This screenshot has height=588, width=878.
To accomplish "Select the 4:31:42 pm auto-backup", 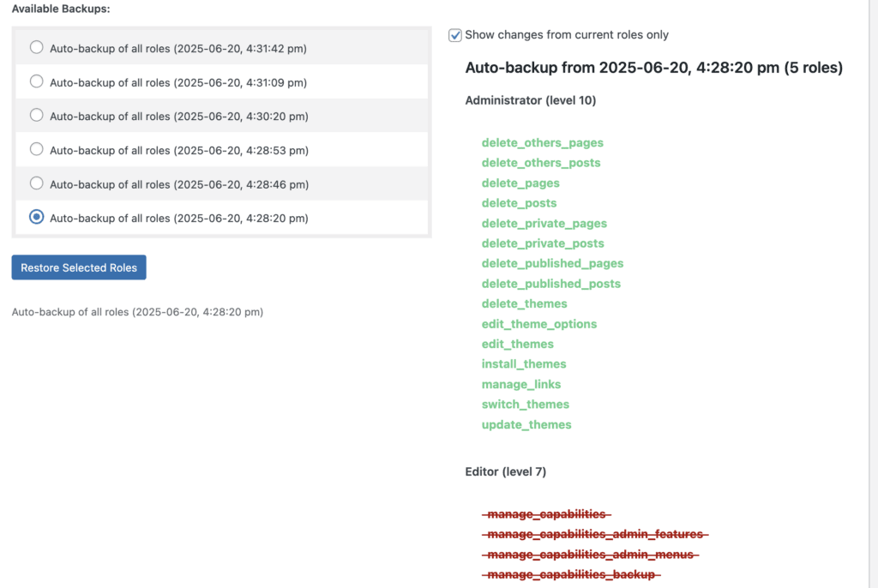I will click(x=36, y=47).
